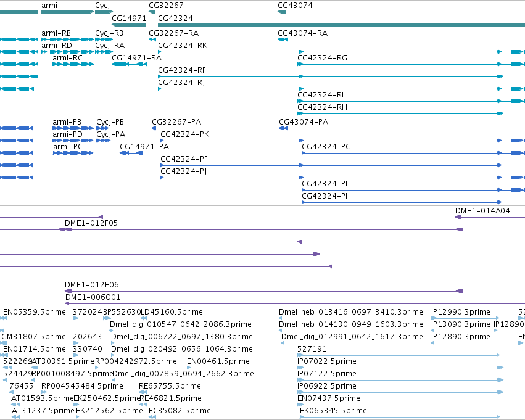This screenshot has width=525, height=420.
Task: Select EST RE46821.5prime
Action: (171, 399)
